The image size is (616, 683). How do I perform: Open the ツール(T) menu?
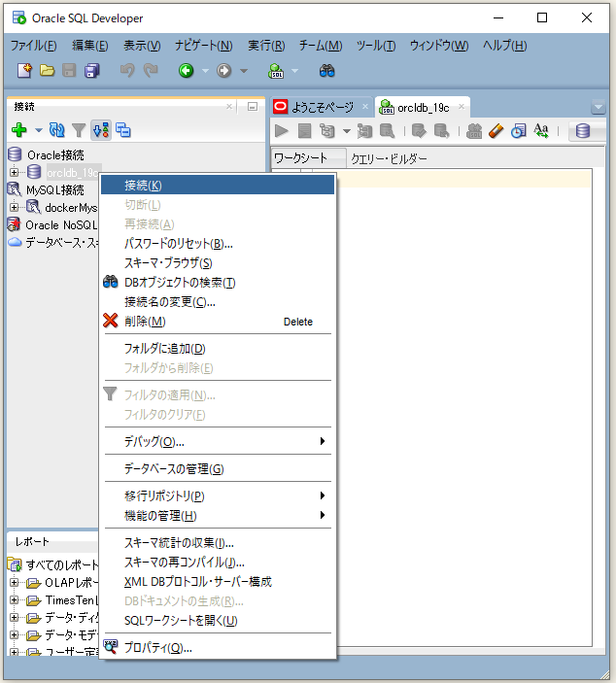[375, 46]
